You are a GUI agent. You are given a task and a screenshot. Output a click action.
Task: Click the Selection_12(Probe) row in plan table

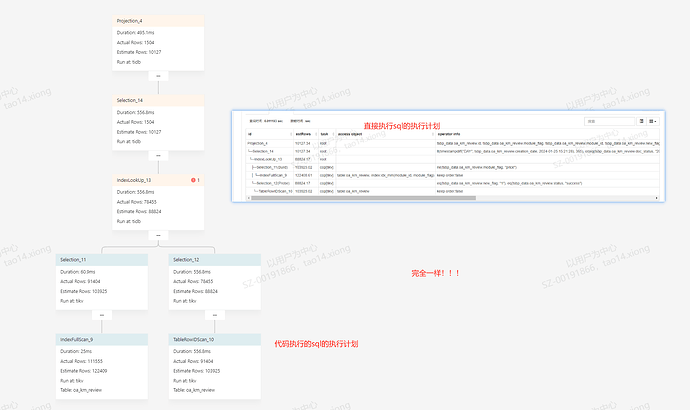(x=452, y=183)
